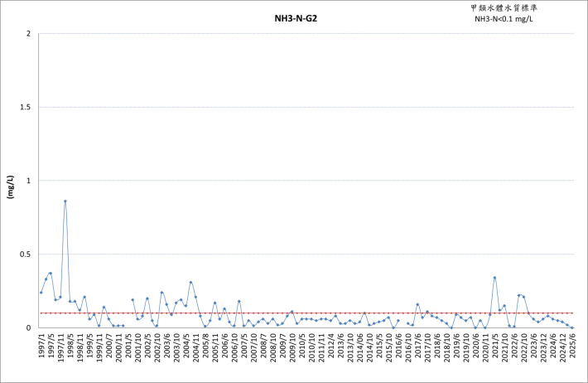Viewport: 588px width, 383px height.
Task: Click the x-axis label 2015/5
Action: click(379, 347)
